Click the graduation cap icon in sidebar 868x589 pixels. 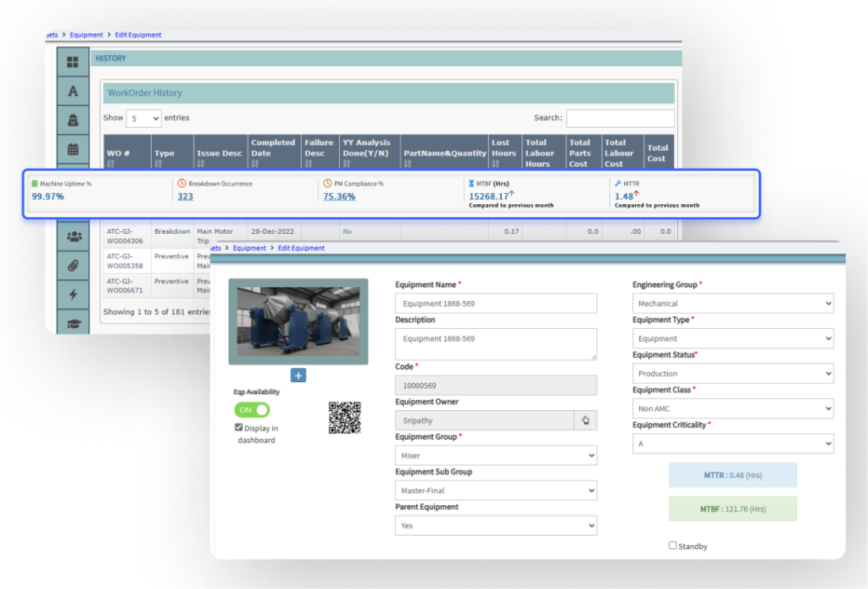tap(73, 324)
